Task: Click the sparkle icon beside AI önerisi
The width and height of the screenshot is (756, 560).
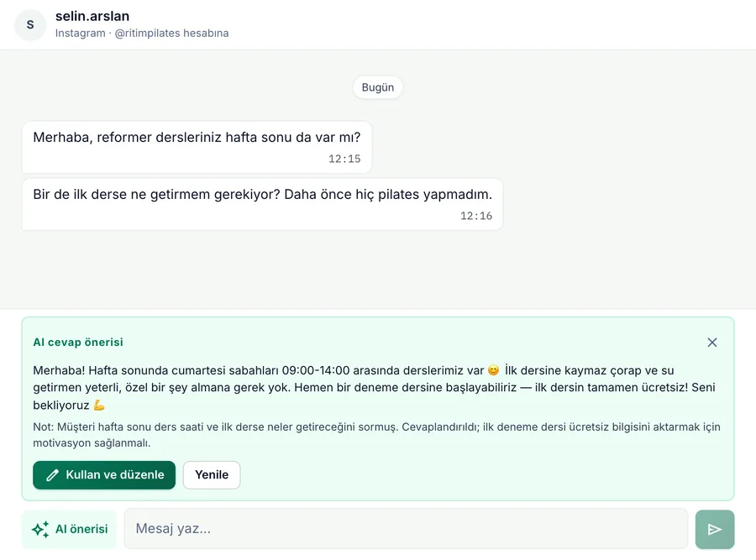Action: (x=40, y=529)
